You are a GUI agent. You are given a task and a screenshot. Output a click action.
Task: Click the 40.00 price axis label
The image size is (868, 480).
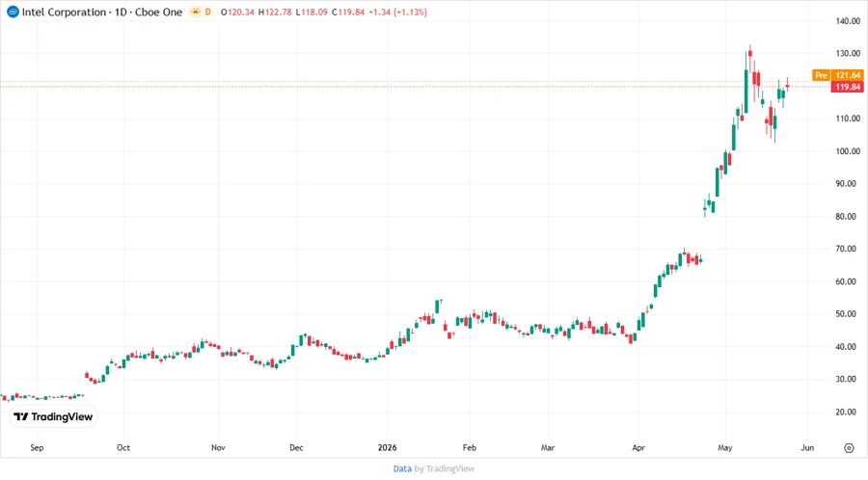[x=848, y=347]
